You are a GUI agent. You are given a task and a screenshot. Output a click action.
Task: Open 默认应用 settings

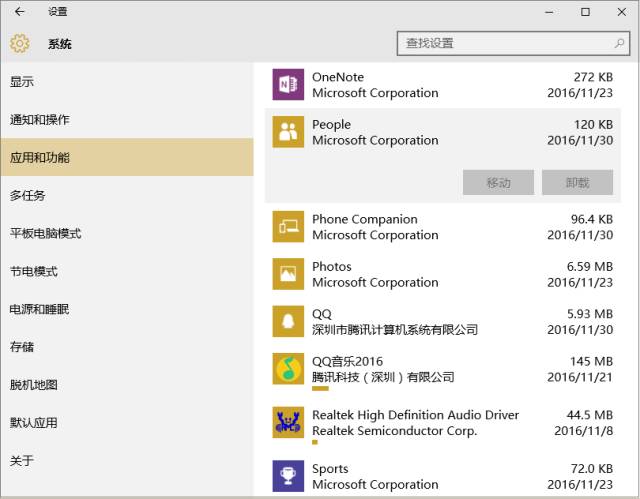pos(127,423)
